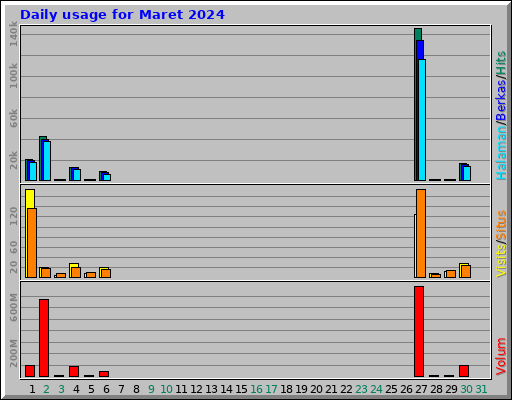Select day "13" on the date axis
This screenshot has width=512, height=400.
point(211,389)
